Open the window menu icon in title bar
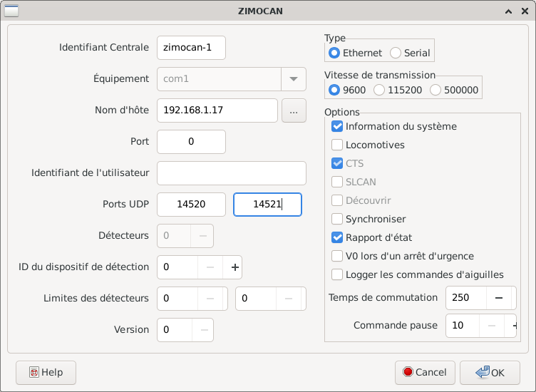This screenshot has width=536, height=392. pyautogui.click(x=11, y=11)
